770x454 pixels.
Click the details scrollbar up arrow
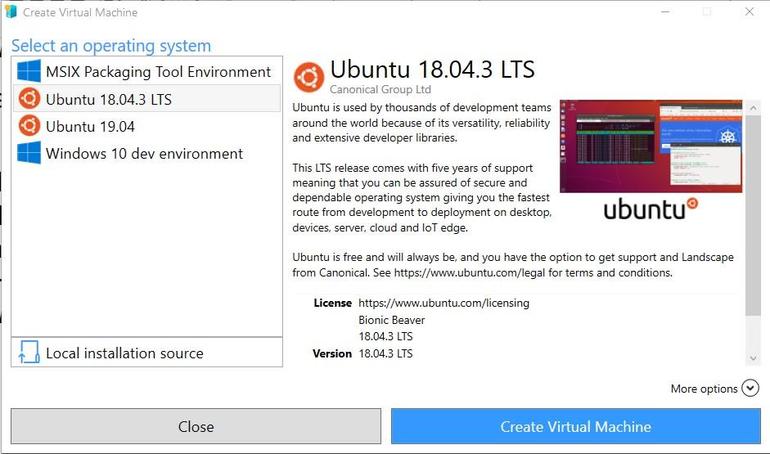[753, 107]
